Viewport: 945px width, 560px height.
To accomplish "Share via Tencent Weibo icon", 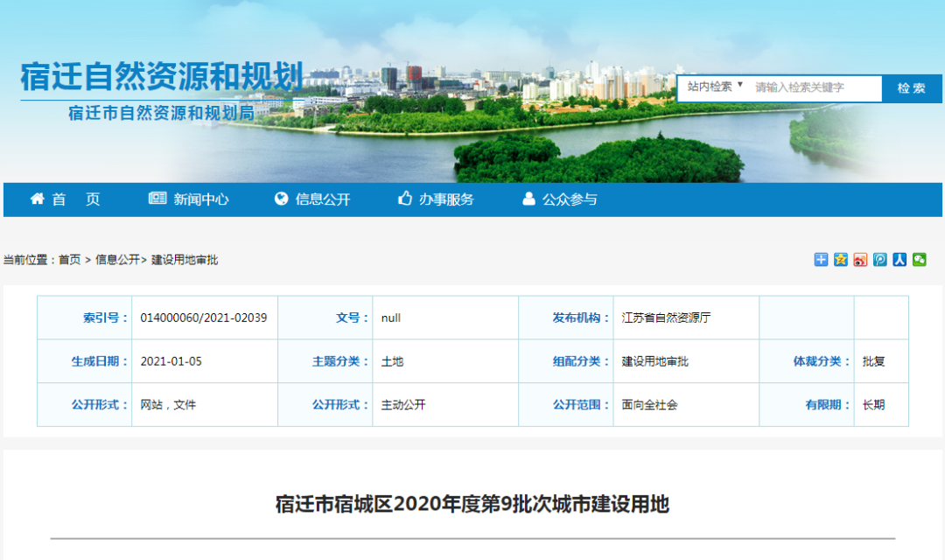I will tap(880, 260).
